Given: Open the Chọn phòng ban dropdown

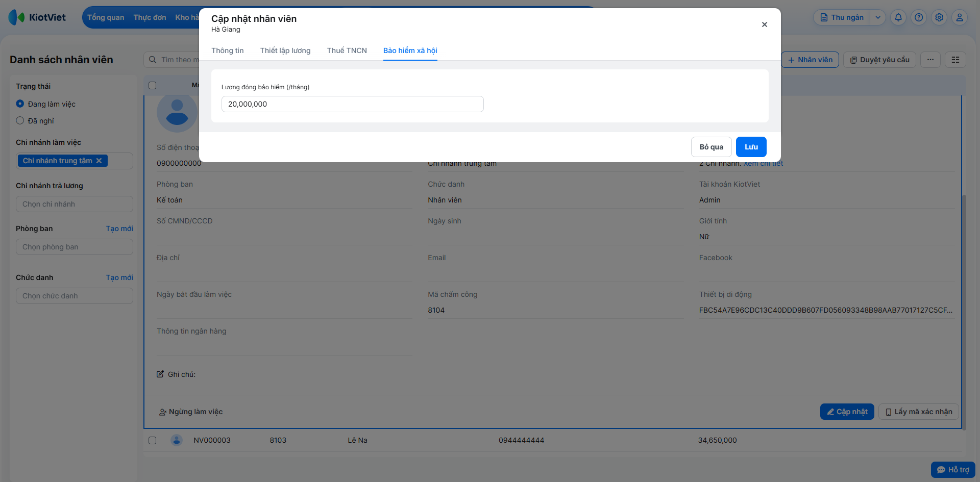Looking at the screenshot, I should 75,247.
